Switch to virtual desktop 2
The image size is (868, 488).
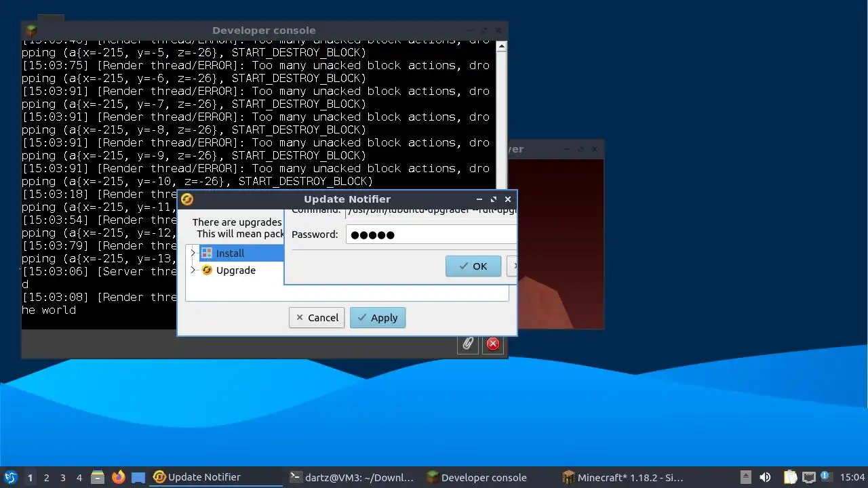click(x=46, y=477)
